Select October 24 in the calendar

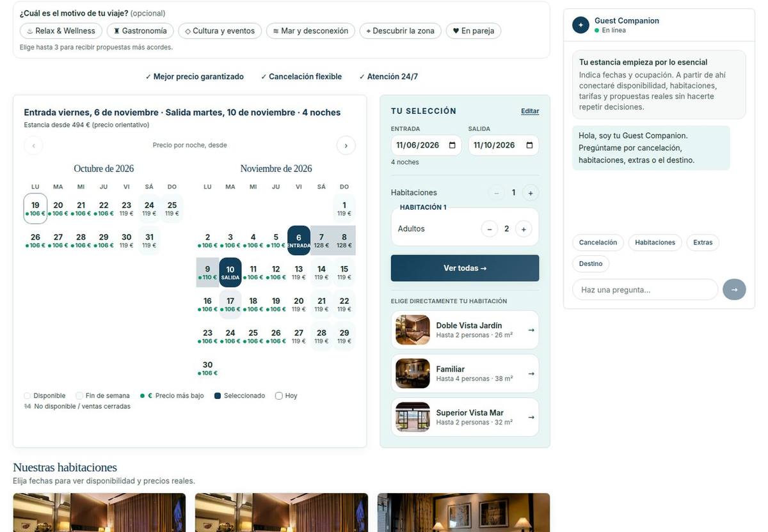point(149,208)
